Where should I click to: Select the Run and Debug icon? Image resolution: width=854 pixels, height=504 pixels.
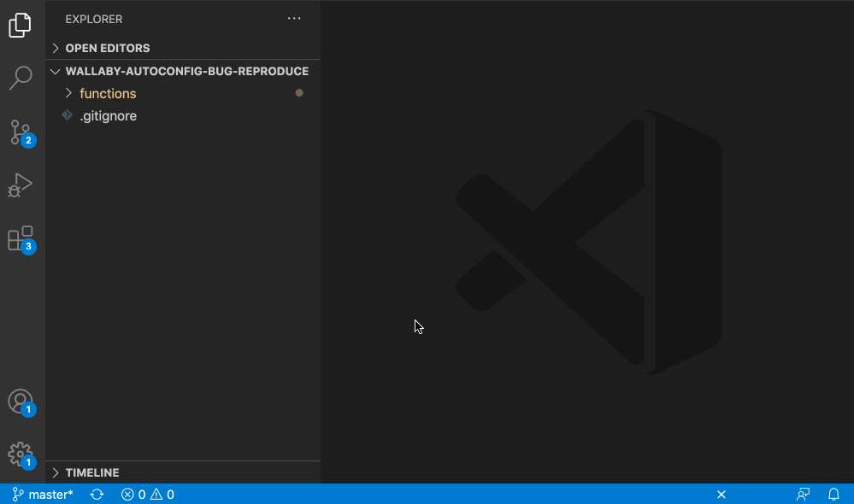pos(21,185)
